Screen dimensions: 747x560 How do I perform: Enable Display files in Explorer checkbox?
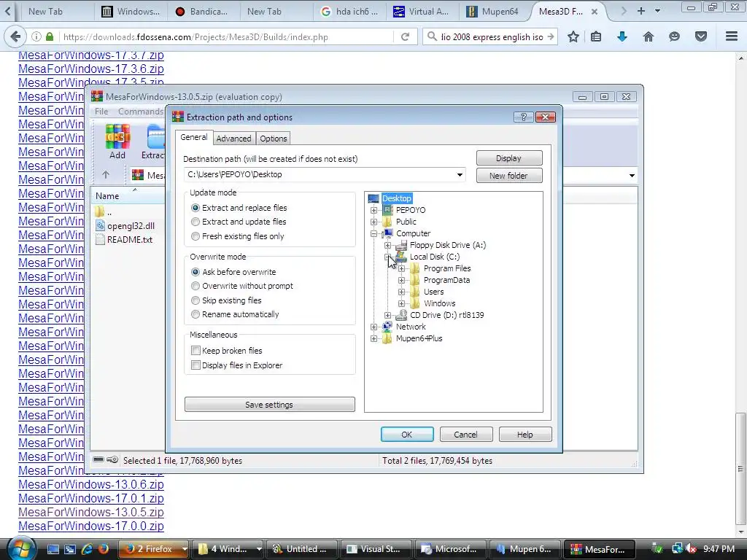pos(196,365)
